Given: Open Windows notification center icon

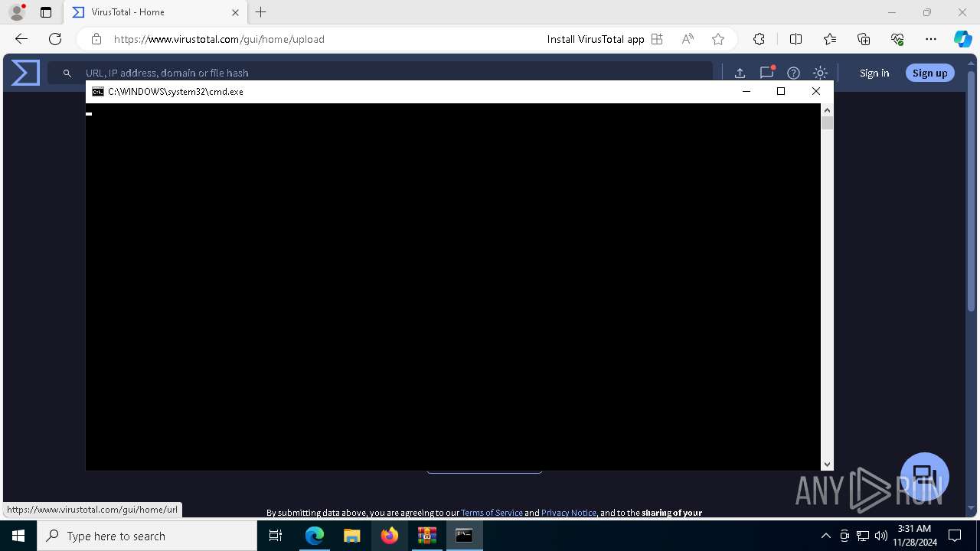Looking at the screenshot, I should click(955, 536).
